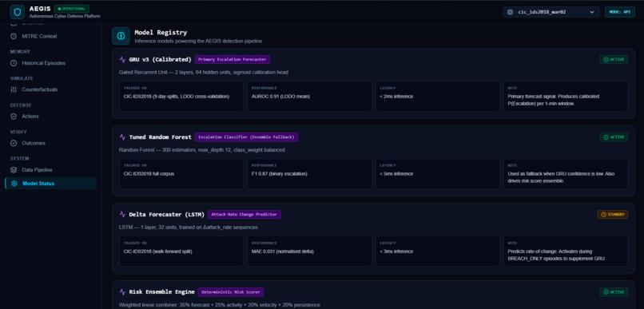This screenshot has height=309, width=644.
Task: Click the STANDBY badge on Delta Forecaster
Action: [x=612, y=214]
